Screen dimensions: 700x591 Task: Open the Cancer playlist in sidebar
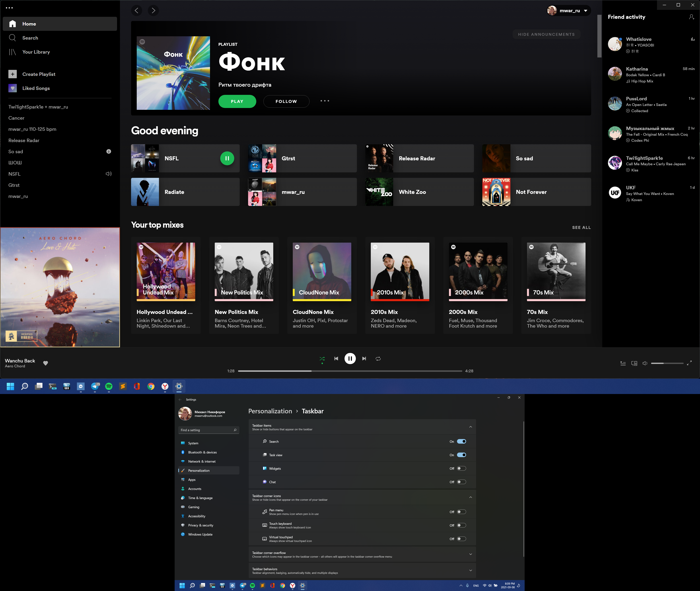16,118
